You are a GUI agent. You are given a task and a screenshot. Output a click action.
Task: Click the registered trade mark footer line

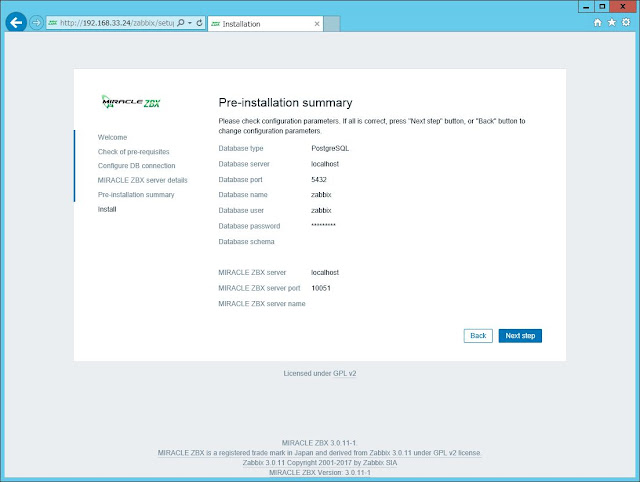tap(319, 453)
